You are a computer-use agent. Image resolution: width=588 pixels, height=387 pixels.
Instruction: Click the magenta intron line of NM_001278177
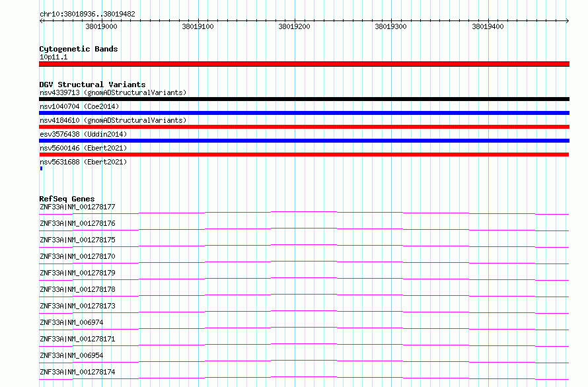click(x=304, y=212)
